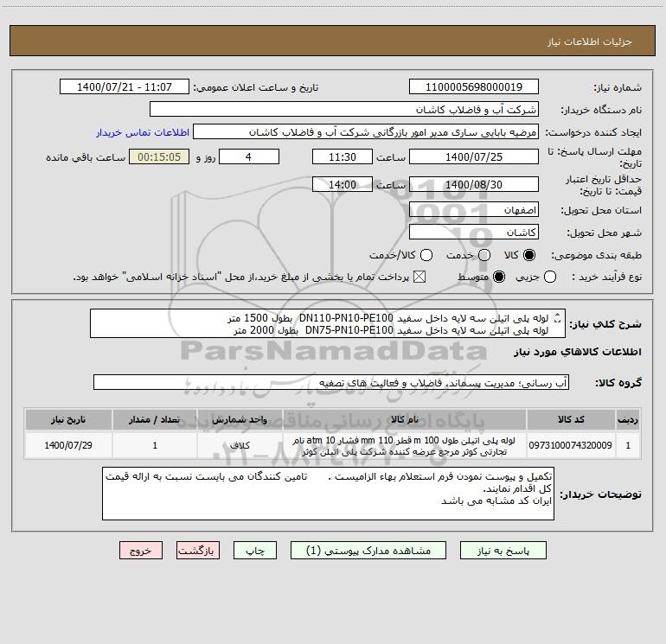Click the need date cell 1400/07/29
The width and height of the screenshot is (666, 644).
(68, 445)
